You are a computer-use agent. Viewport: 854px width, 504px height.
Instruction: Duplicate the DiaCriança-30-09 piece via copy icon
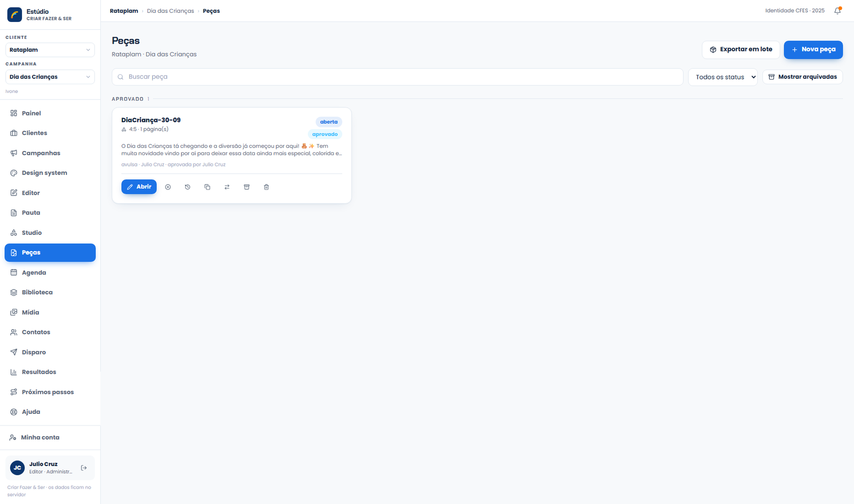[207, 187]
